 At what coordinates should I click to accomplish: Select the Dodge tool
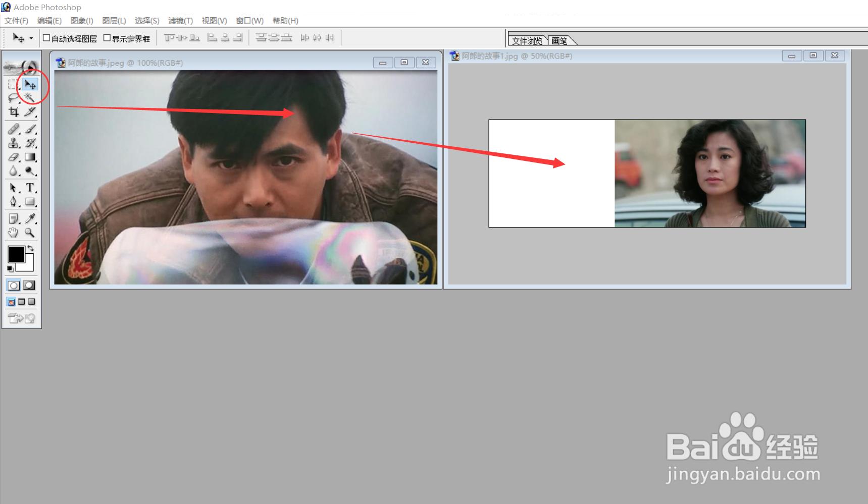click(x=30, y=172)
